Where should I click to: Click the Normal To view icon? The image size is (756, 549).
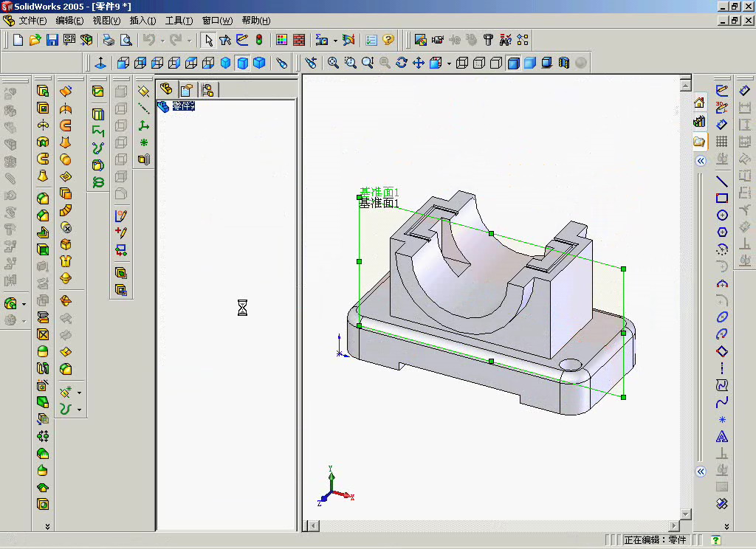coord(100,63)
